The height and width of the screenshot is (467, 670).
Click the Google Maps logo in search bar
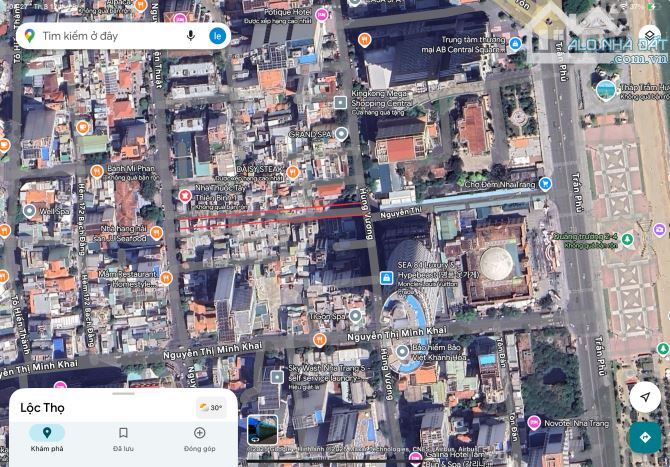click(29, 36)
